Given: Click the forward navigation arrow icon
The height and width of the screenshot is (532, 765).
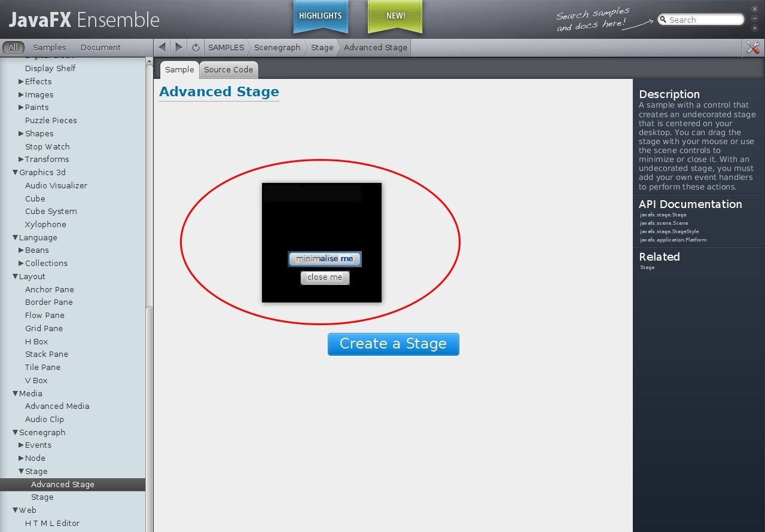Looking at the screenshot, I should [178, 47].
